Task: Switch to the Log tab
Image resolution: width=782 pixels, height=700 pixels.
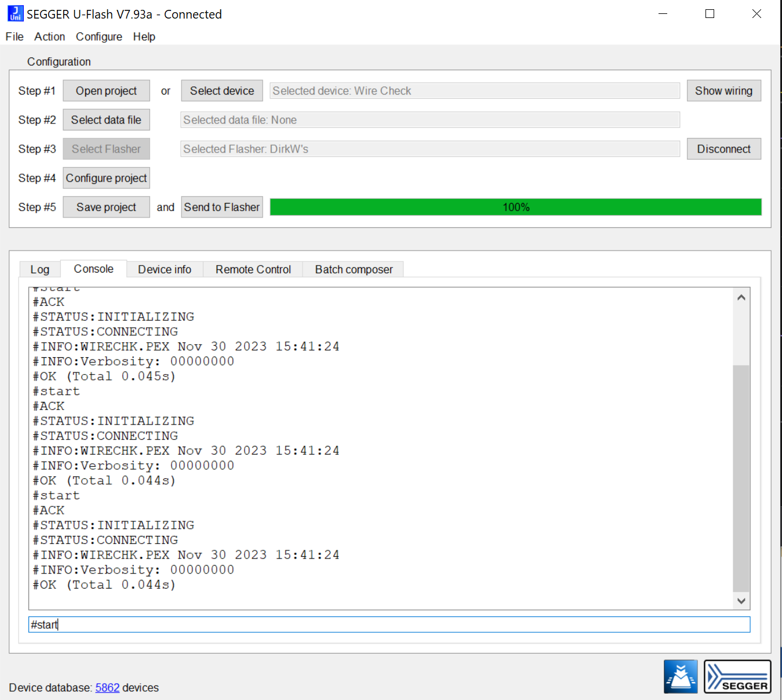Action: [39, 269]
